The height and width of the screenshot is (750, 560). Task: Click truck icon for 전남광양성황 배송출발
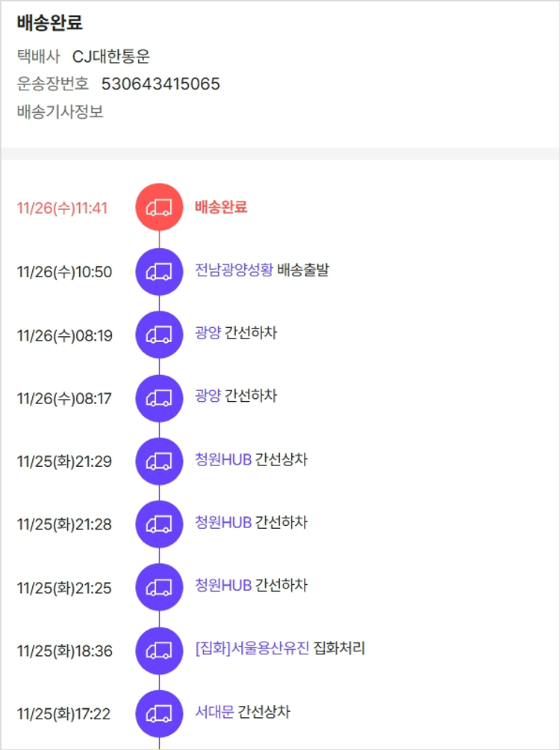pyautogui.click(x=158, y=271)
